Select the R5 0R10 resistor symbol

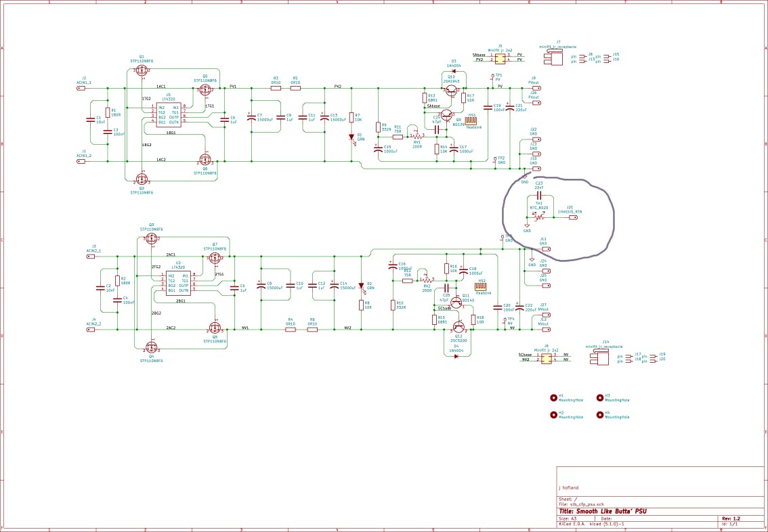[295, 89]
